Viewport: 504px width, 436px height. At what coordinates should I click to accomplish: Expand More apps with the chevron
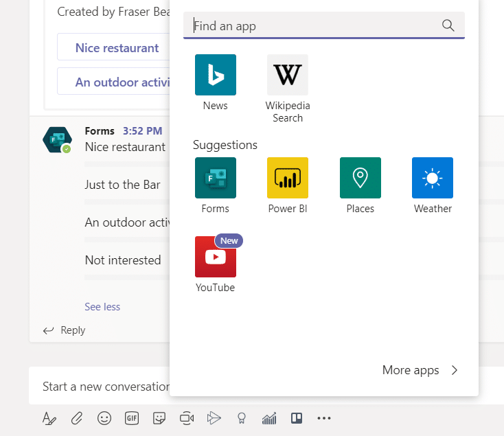(x=454, y=370)
